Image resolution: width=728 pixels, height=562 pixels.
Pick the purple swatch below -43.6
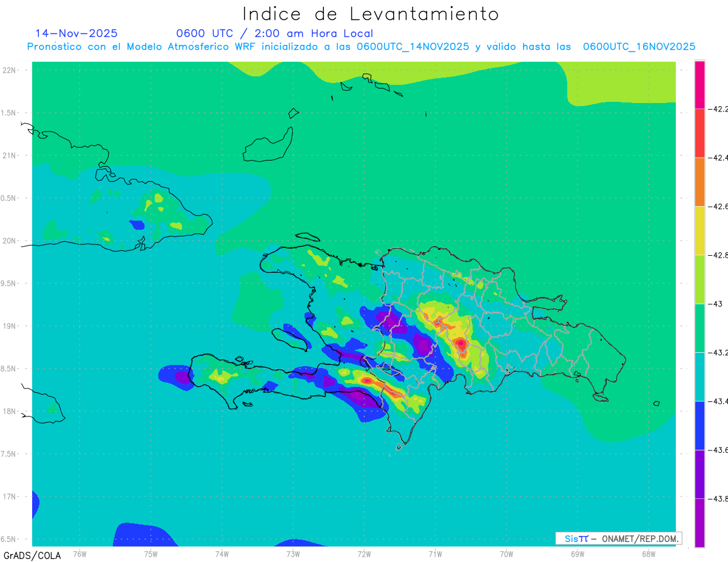[x=699, y=474]
